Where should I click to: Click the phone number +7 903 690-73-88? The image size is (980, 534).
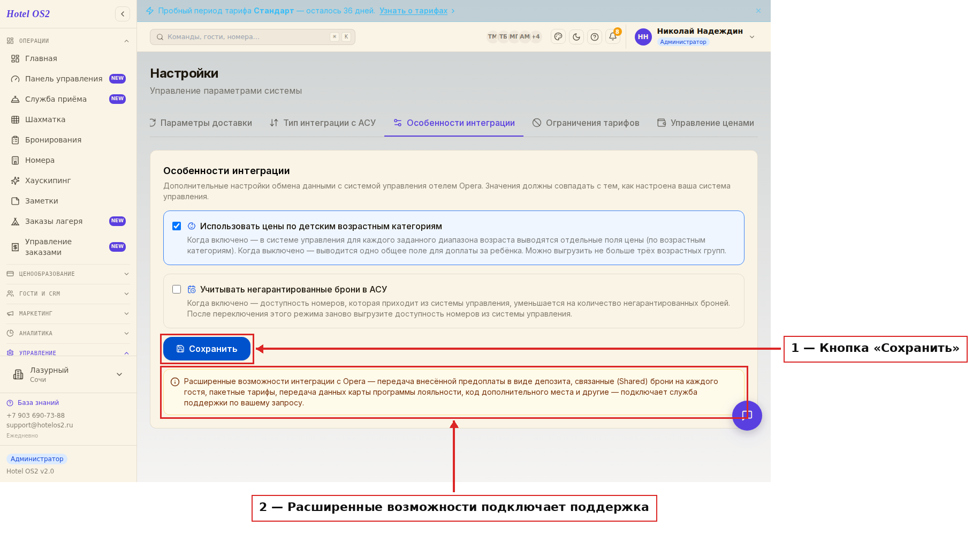coord(35,416)
